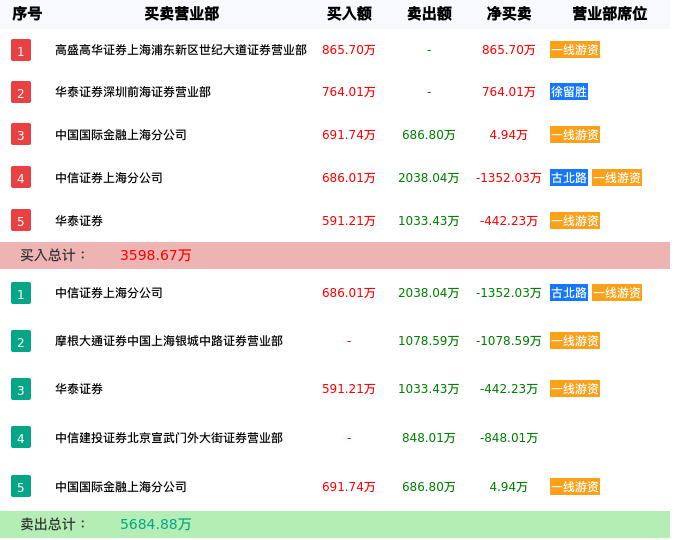Screen dimensions: 676x540
Task: Click net value -1352.03万 in buy list
Action: (x=508, y=178)
